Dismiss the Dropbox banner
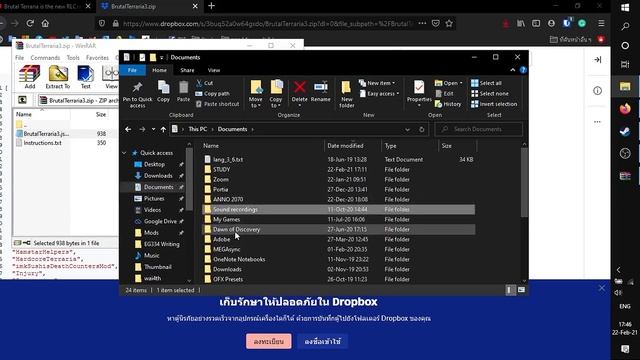Image resolution: width=640 pixels, height=360 pixels. click(602, 288)
